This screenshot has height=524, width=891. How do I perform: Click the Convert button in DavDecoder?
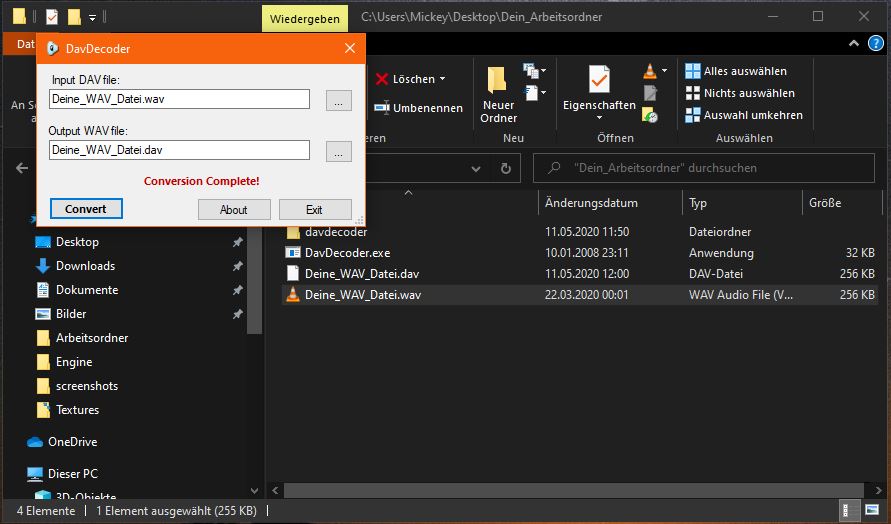point(86,209)
